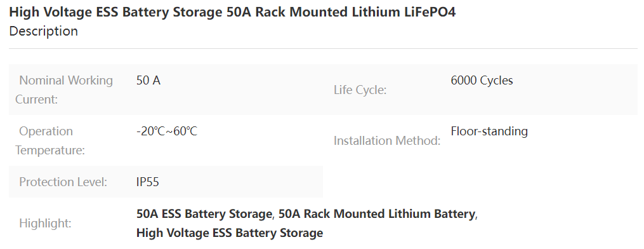The width and height of the screenshot is (644, 249).
Task: Click the word Temperature: in the label
Action: pyautogui.click(x=50, y=151)
